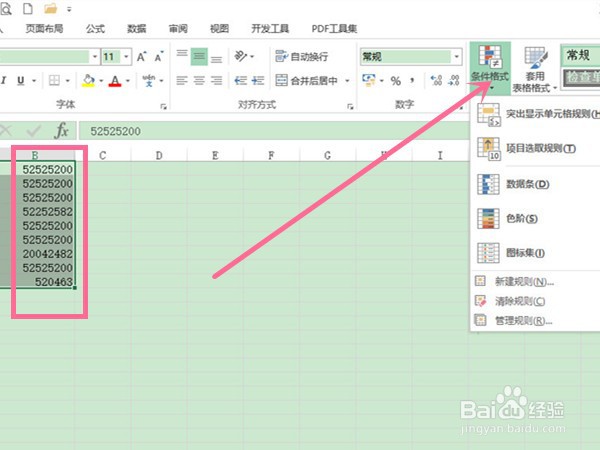Expand borders dropdown arrow
This screenshot has height=450, width=600.
click(x=67, y=81)
